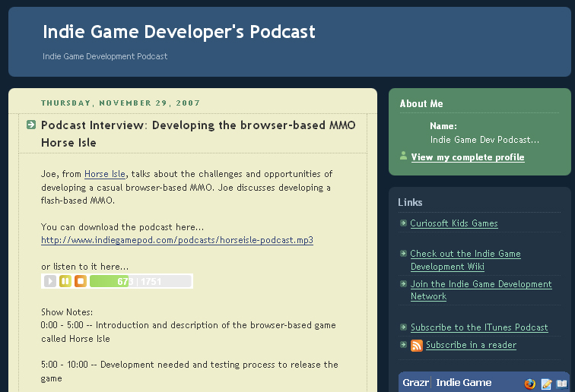Click the Links sidebar heading
The height and width of the screenshot is (392, 575).
pos(410,202)
